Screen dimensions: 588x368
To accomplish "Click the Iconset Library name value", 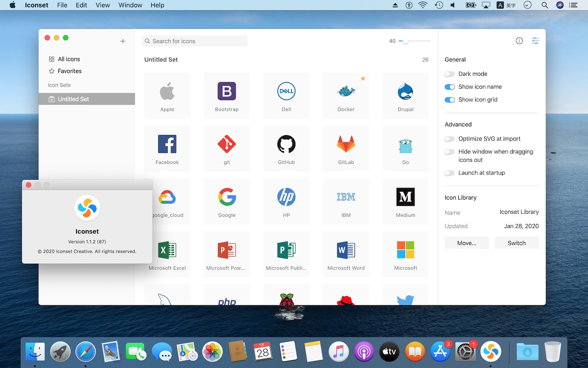I will (x=519, y=212).
